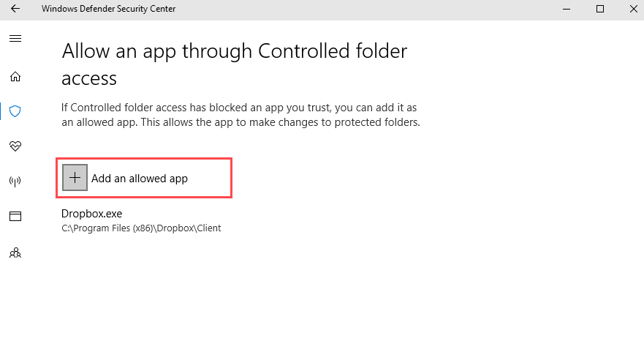Viewport: 644px width, 355px height.
Task: Minimize the Windows Defender Security Center window
Action: tap(567, 9)
